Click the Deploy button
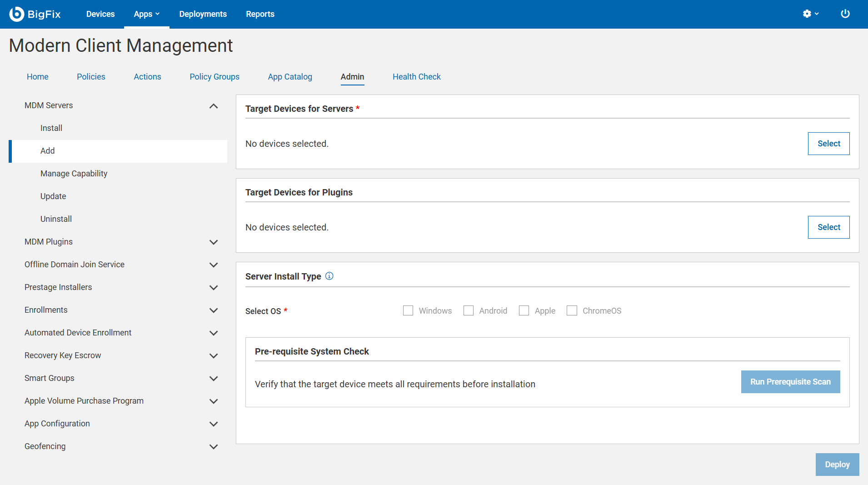 837,465
